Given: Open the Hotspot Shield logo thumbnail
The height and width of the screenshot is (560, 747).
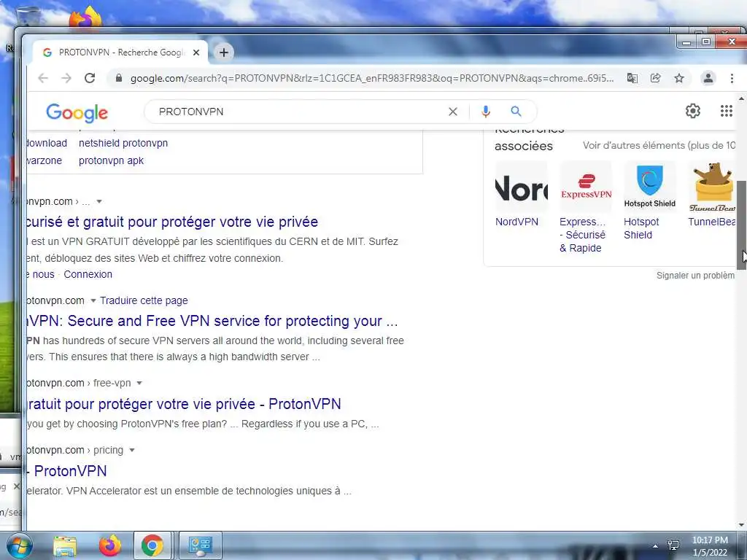Looking at the screenshot, I should [650, 187].
